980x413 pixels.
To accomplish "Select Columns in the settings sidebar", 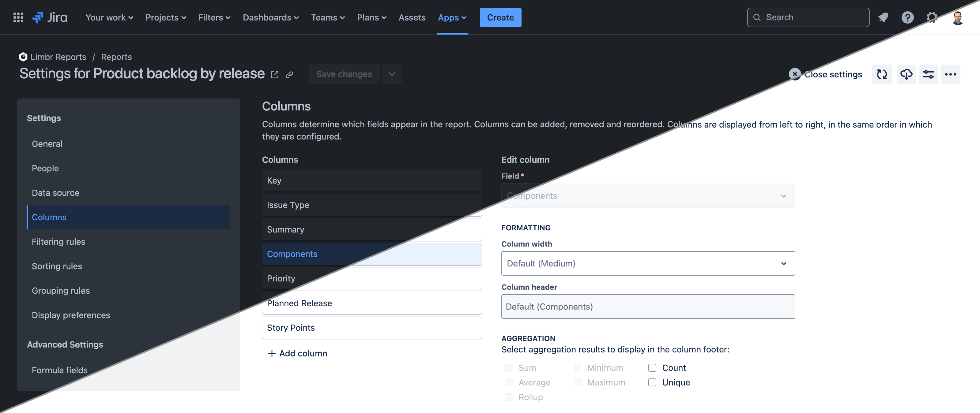I will click(129, 217).
